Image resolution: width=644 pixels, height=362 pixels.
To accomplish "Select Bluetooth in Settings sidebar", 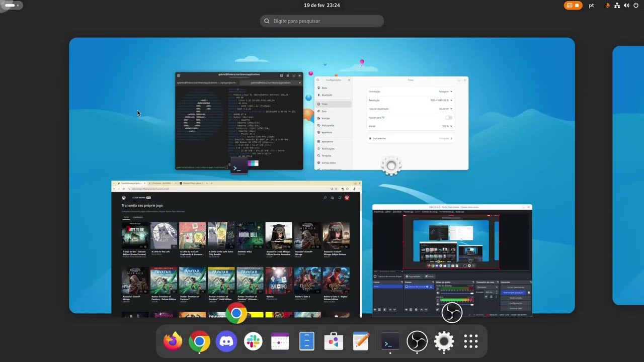I will 333,95.
